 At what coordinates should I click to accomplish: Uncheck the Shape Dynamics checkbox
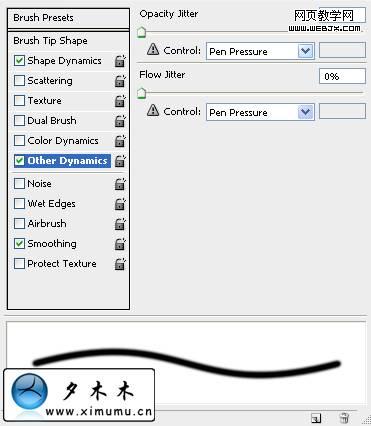19,61
